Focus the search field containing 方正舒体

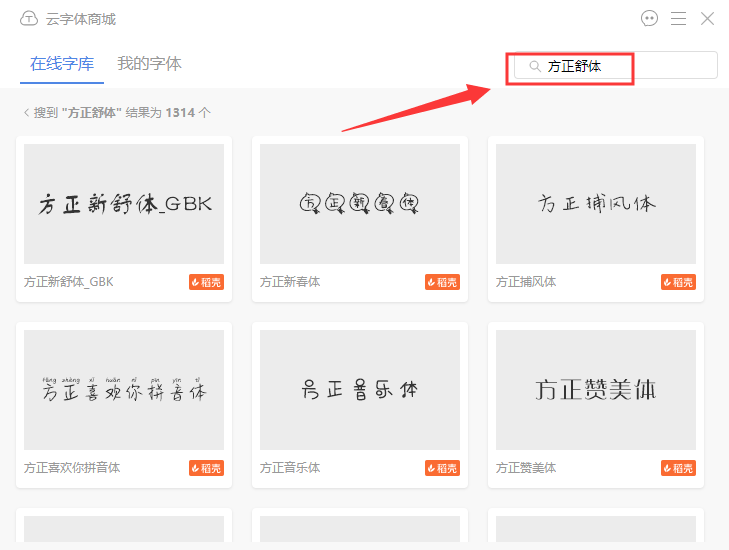(x=616, y=65)
